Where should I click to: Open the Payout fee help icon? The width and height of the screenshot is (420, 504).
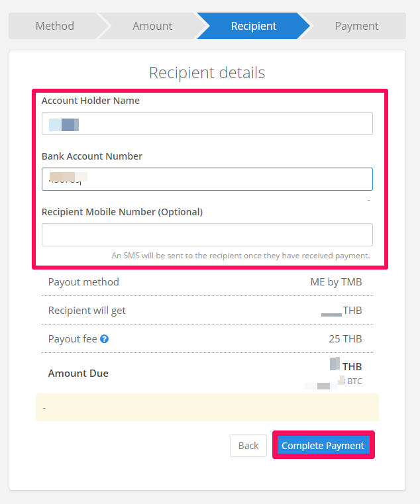coord(104,339)
